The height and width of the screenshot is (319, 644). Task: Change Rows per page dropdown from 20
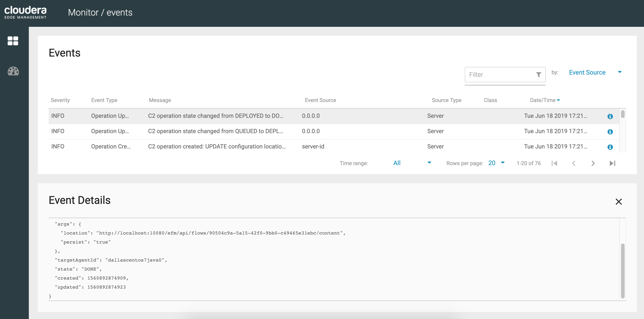tap(496, 163)
